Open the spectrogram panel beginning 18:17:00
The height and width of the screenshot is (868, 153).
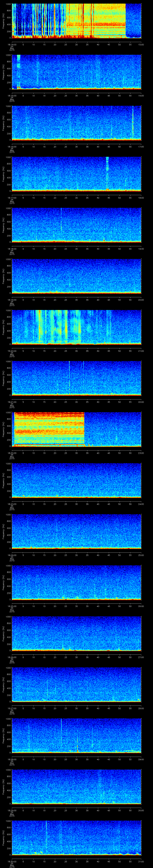click(x=77, y=174)
